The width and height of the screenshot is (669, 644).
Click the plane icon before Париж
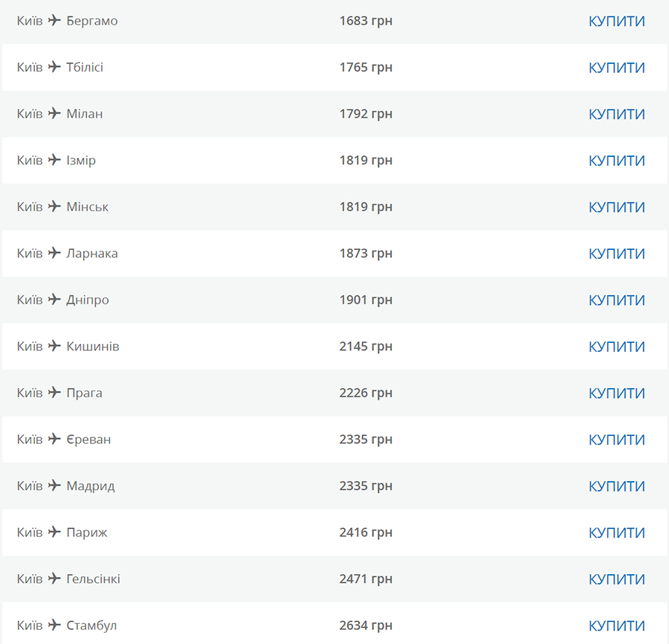(54, 532)
